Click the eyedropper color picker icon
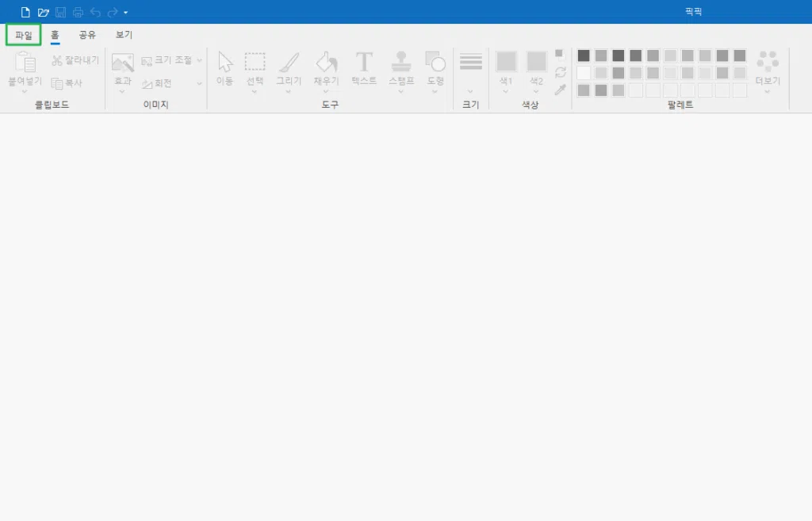Screen dimensions: 812x521 (x=561, y=90)
